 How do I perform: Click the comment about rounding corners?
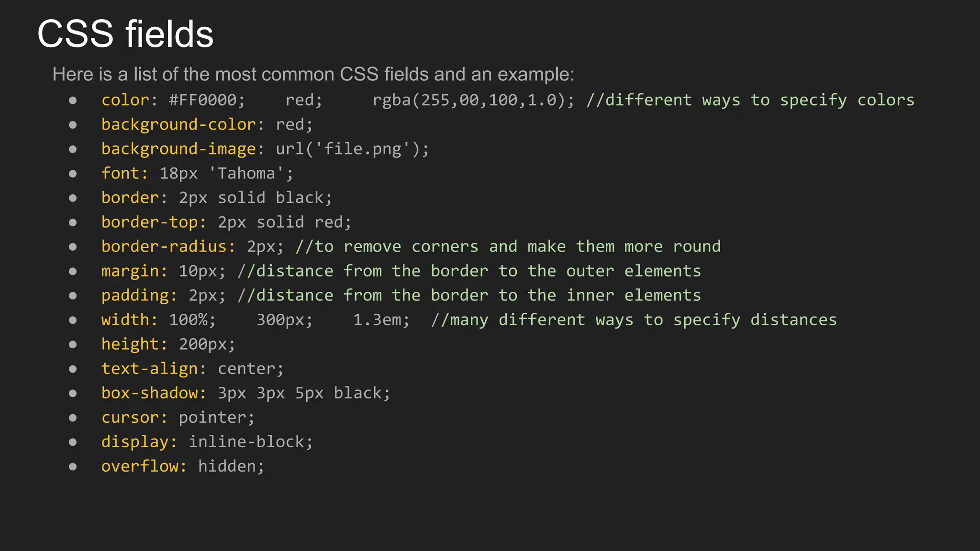(508, 247)
